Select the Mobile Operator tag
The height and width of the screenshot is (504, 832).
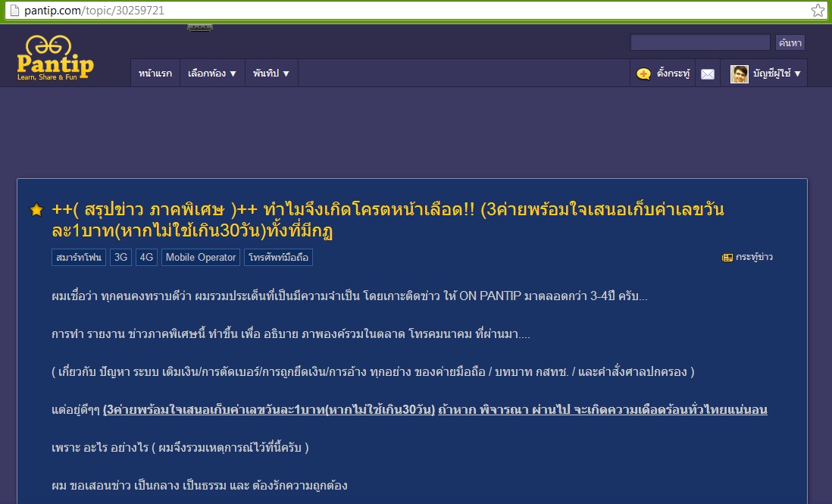[x=201, y=258]
